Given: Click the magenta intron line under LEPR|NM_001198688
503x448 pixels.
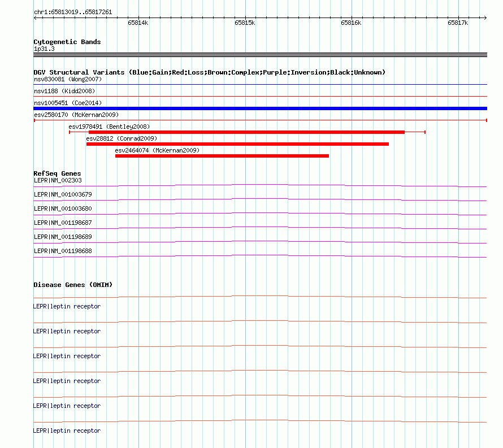Looking at the screenshot, I should pos(260,255).
